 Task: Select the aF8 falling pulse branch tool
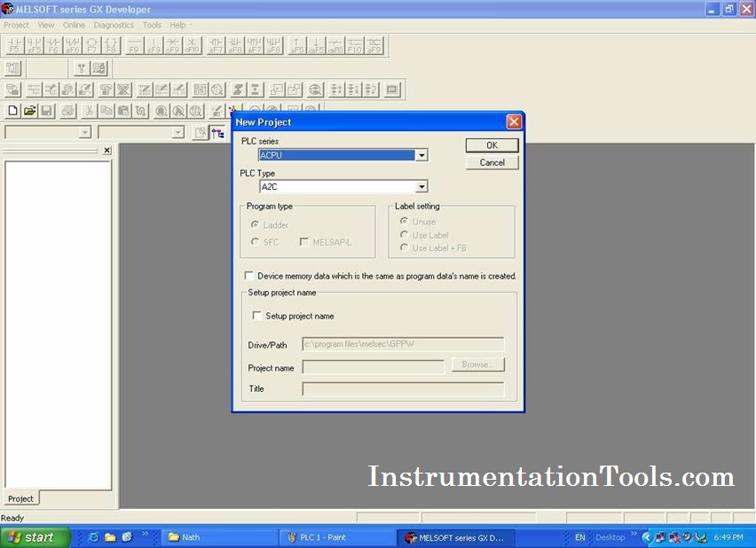pyautogui.click(x=273, y=45)
